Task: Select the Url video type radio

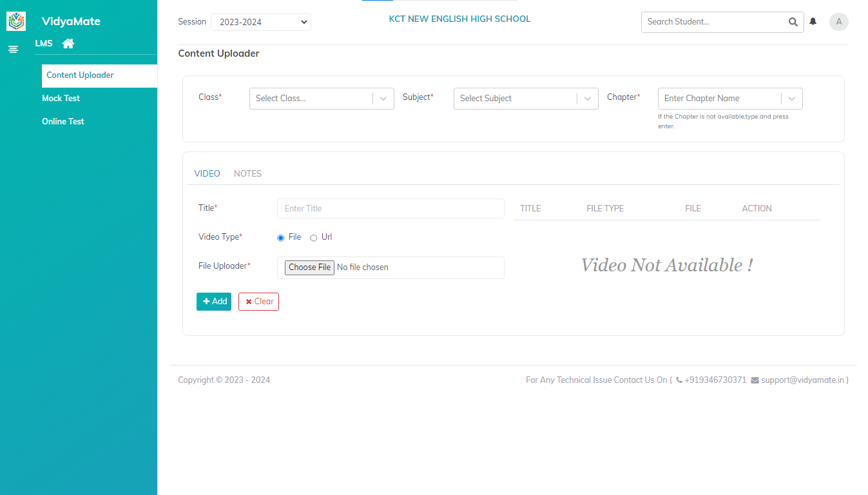Action: [314, 238]
